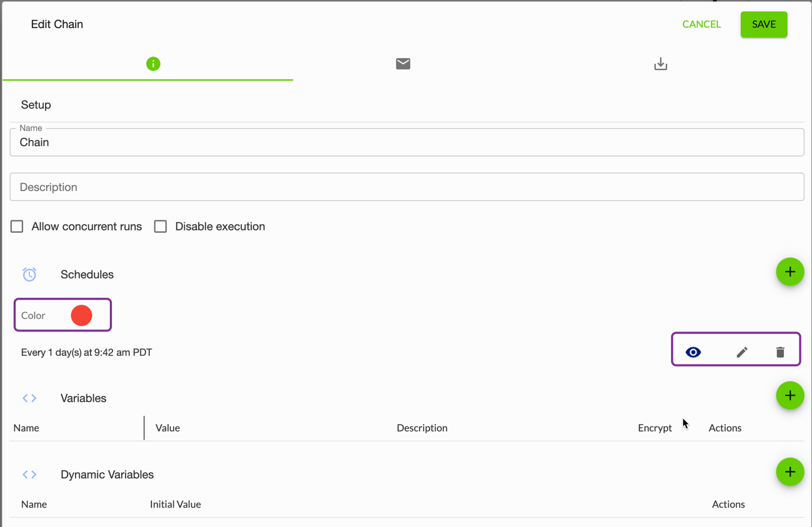
Task: Pick the red schedule color swatch
Action: pos(81,315)
